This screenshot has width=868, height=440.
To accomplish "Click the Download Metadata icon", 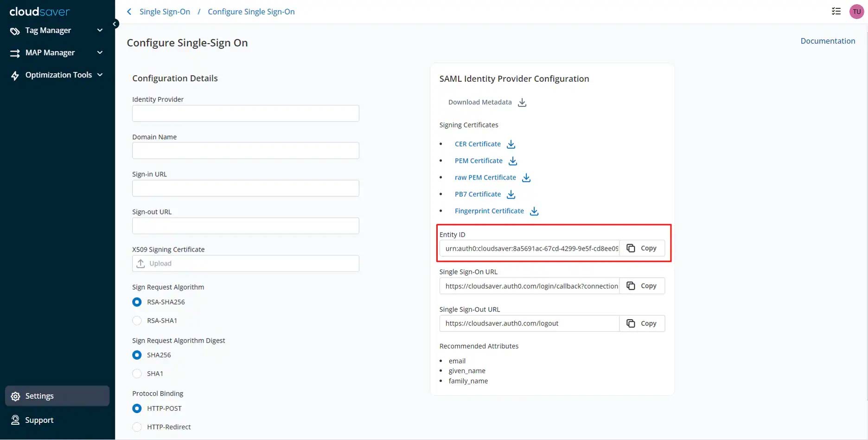I will coord(522,103).
